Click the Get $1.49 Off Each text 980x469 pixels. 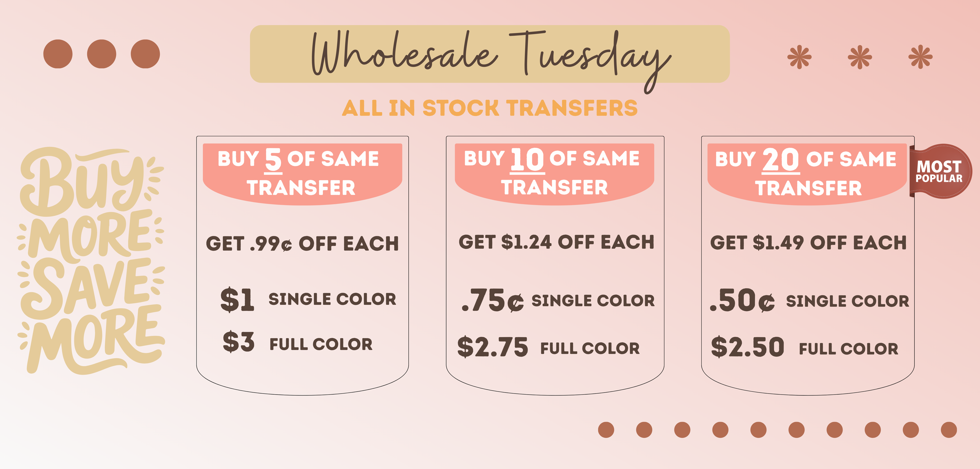[808, 243]
